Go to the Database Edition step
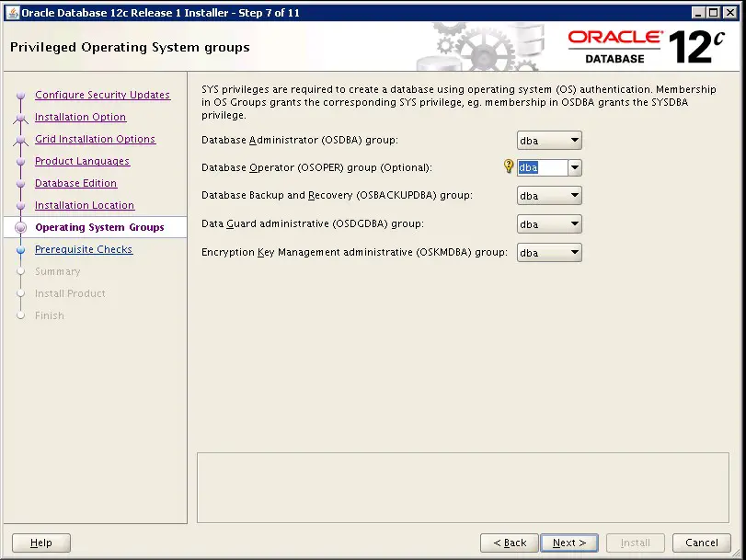 [75, 183]
